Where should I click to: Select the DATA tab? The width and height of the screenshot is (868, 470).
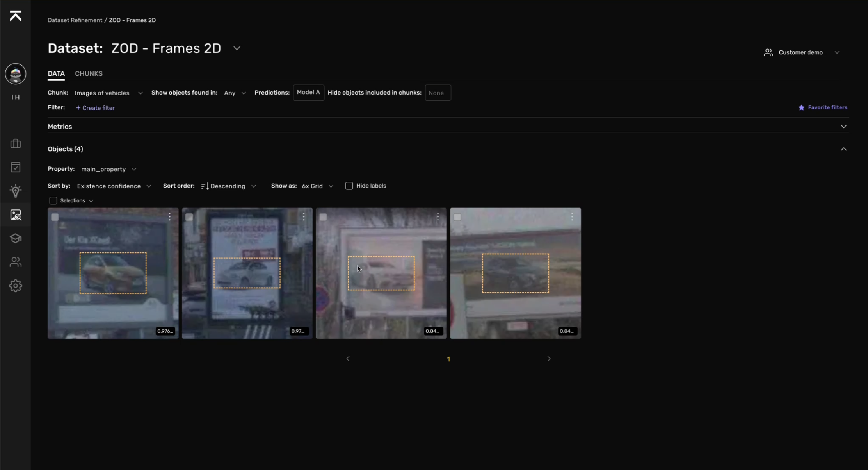pos(56,73)
